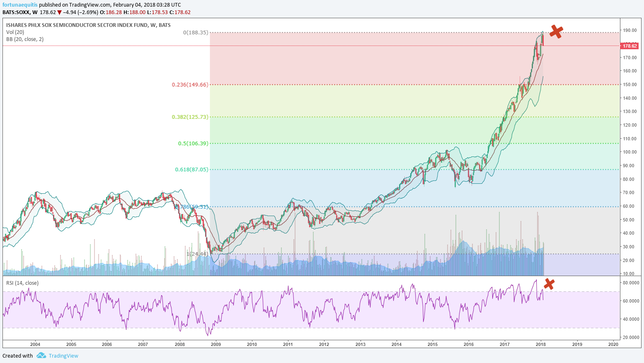Screen dimensions: 644x363
Task: Click the 2018 label on time axis
Action: point(540,344)
